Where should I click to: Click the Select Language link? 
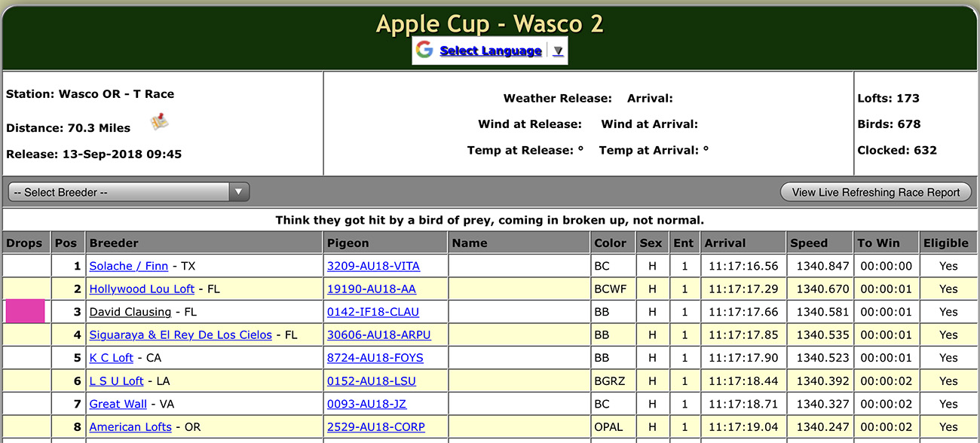[490, 51]
